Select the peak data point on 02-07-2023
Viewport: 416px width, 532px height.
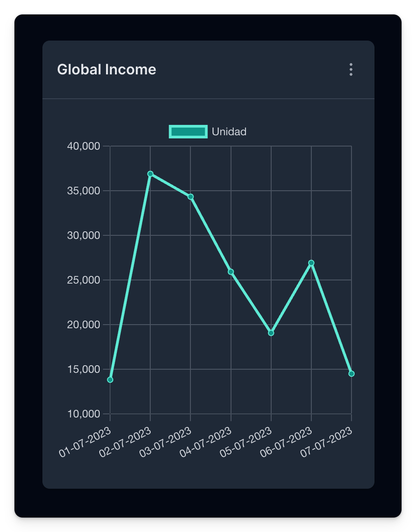point(150,174)
